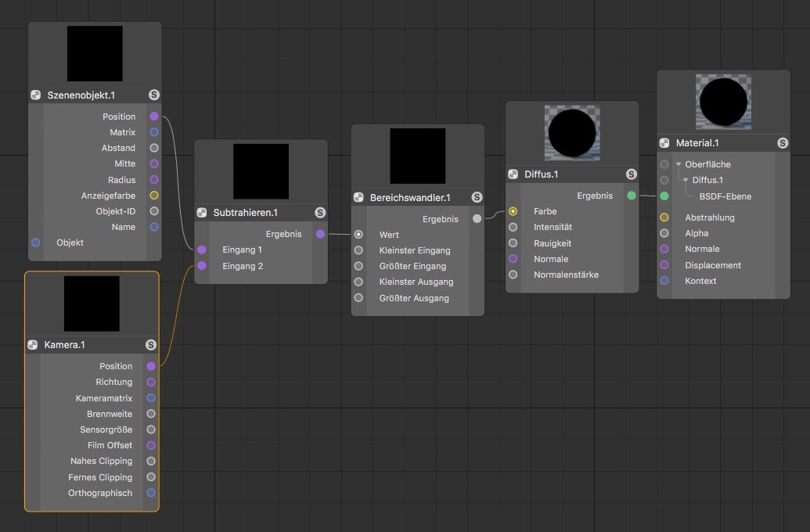Click the Objekt input port on Szenenobjekt.1

point(36,243)
